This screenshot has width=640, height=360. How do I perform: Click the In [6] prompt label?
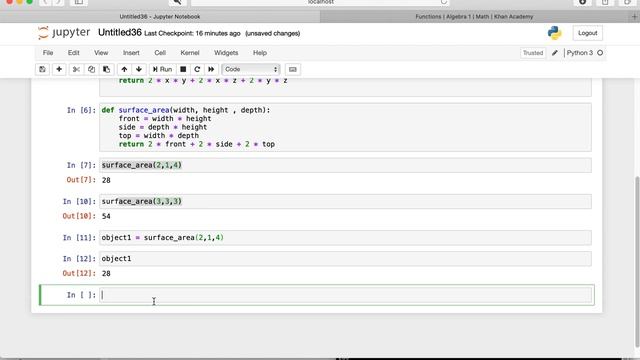(x=81, y=110)
